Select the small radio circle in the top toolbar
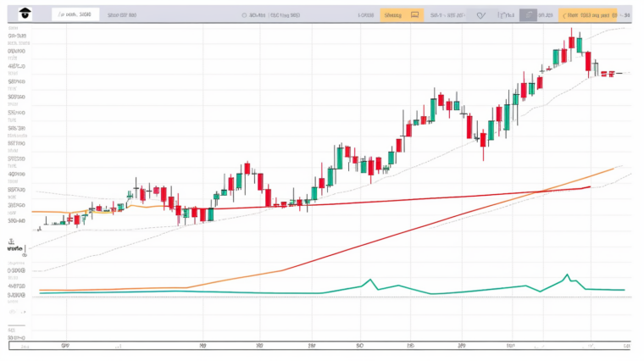Screen dimensions: 644x361 [x=244, y=14]
